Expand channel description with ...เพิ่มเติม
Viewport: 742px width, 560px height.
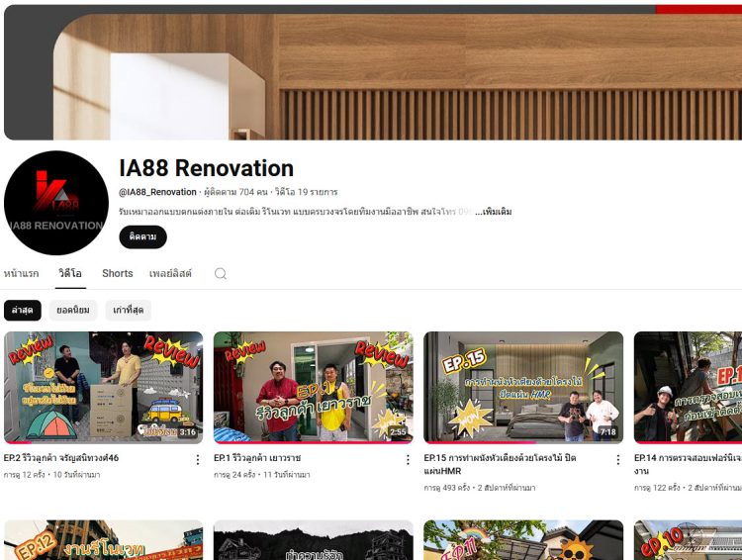(x=493, y=212)
